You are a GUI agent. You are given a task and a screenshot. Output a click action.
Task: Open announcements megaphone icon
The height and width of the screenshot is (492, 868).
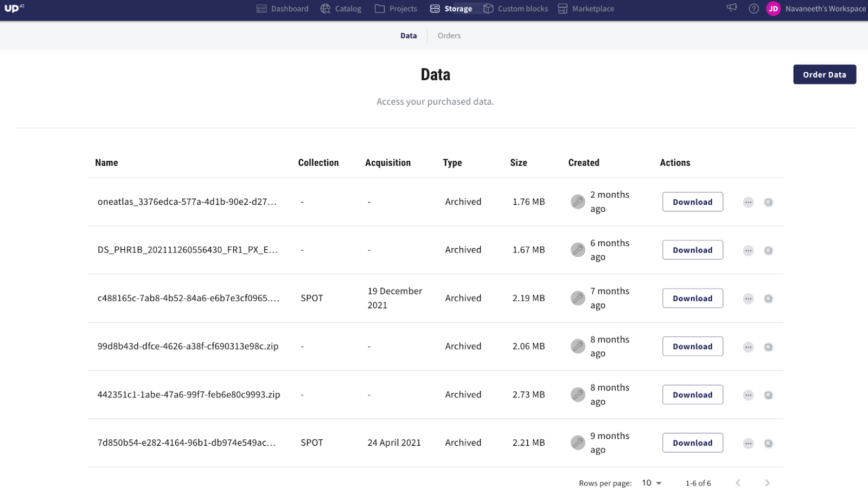pyautogui.click(x=732, y=8)
